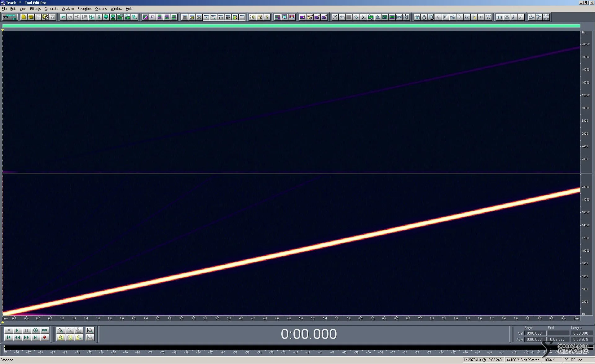Jump to the end with Go to End
This screenshot has height=364, width=595.
(35, 337)
